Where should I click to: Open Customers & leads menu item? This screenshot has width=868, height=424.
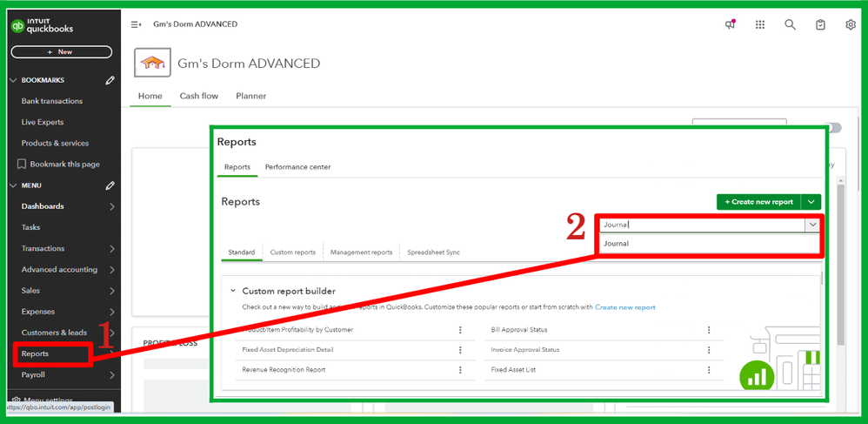(x=54, y=333)
